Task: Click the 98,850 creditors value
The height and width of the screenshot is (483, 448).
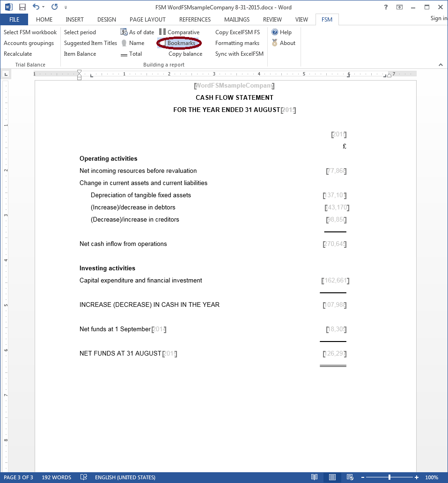Action: [336, 219]
